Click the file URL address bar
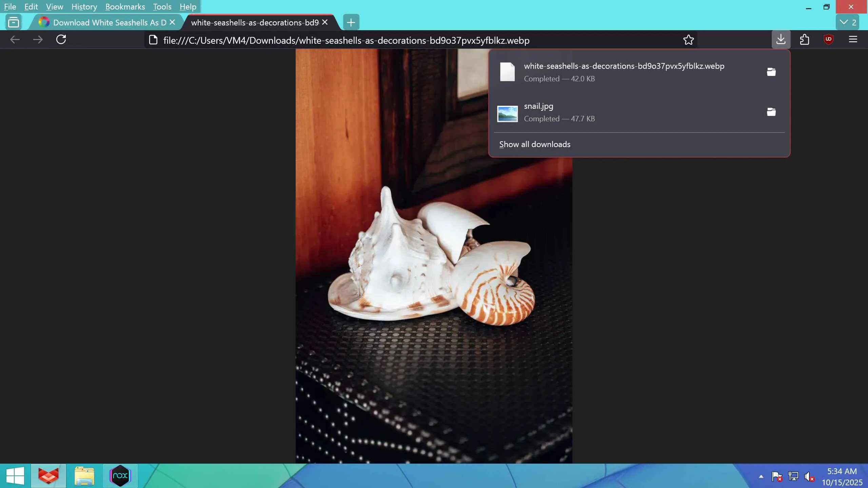868x488 pixels. pos(346,40)
